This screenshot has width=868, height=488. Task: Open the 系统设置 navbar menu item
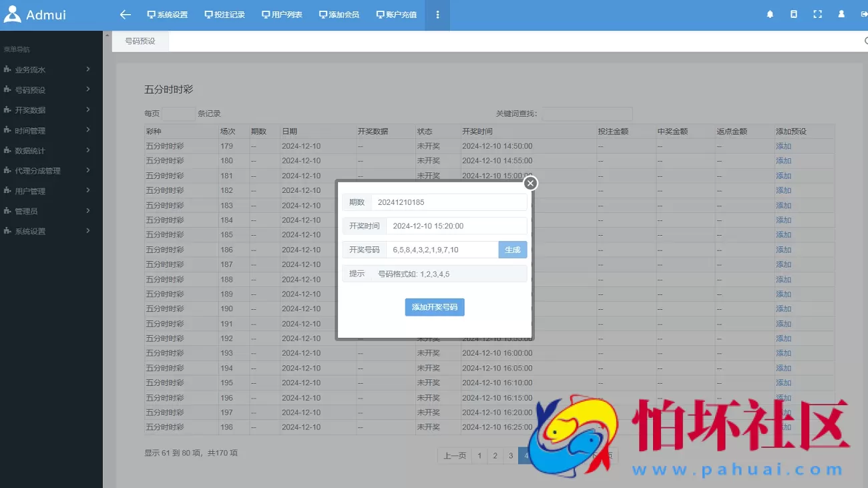tap(167, 14)
